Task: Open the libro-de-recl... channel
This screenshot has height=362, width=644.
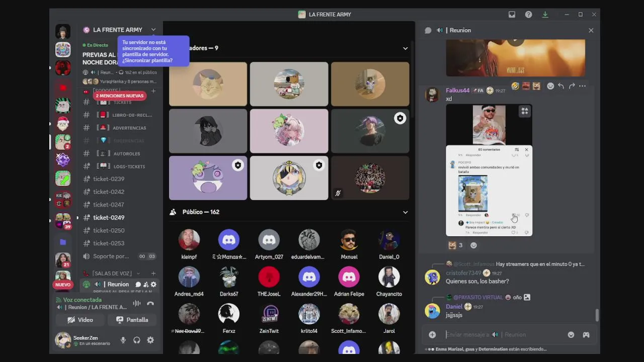Action: [x=120, y=115]
